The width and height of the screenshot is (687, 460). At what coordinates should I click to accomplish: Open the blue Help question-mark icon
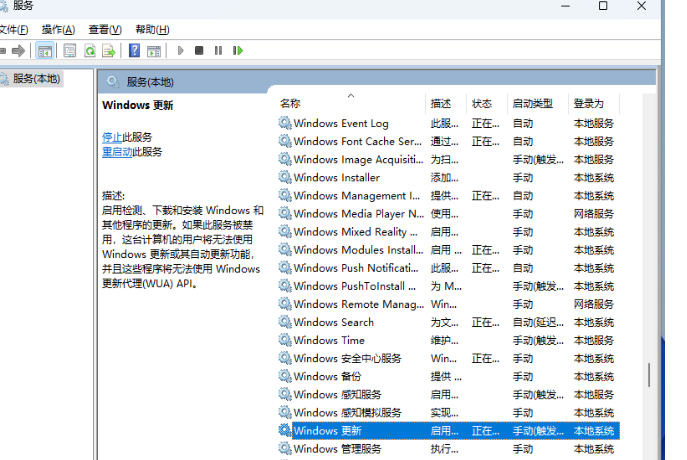pyautogui.click(x=134, y=51)
